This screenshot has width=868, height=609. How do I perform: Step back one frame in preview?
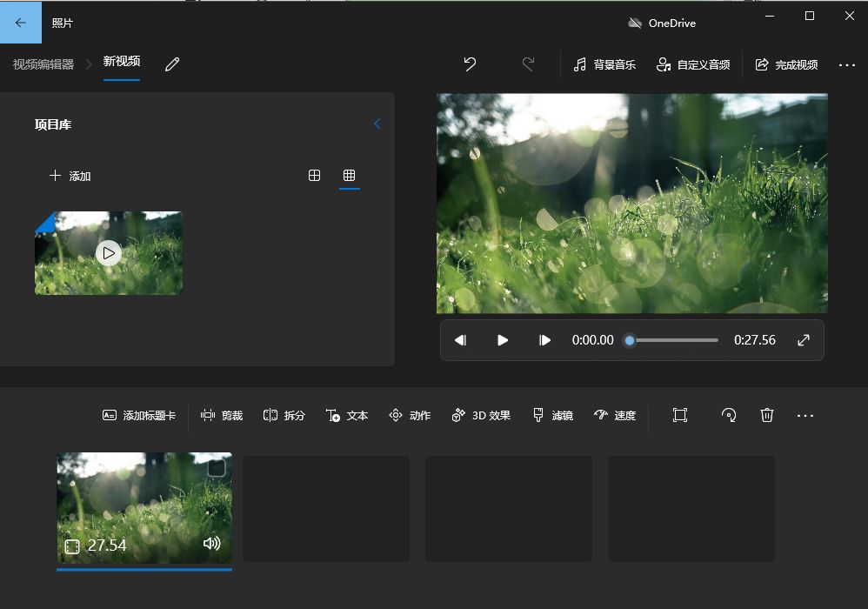(x=461, y=340)
